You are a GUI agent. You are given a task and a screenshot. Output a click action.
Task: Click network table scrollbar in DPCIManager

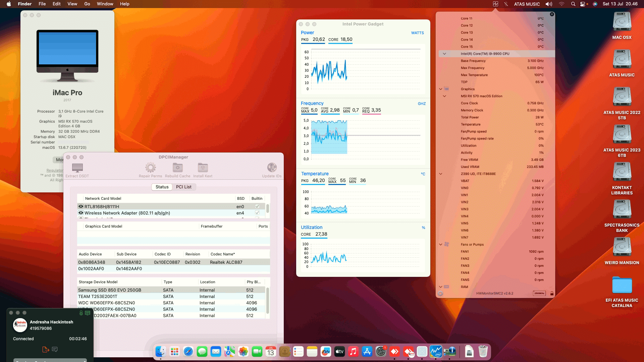(268, 208)
